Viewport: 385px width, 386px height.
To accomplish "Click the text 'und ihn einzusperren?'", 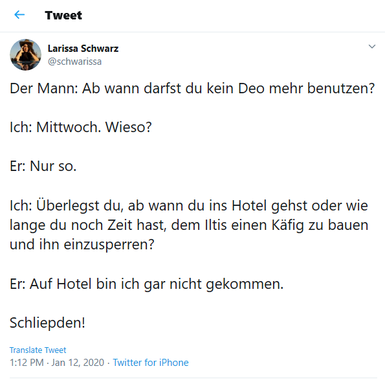I will pyautogui.click(x=82, y=245).
